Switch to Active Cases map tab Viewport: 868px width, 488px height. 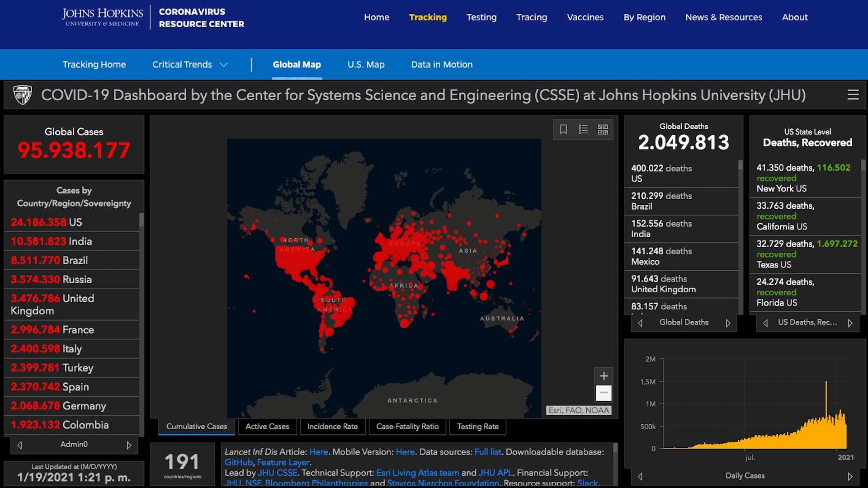point(267,427)
